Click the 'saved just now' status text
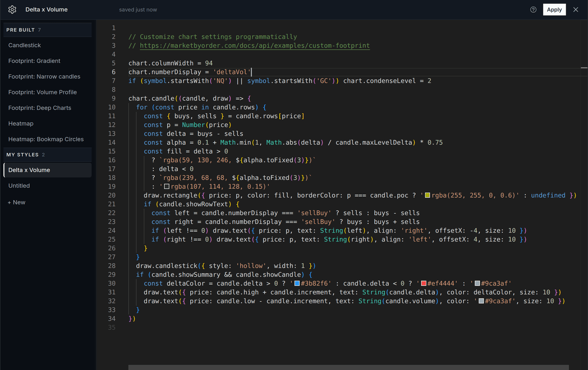This screenshot has height=370, width=588. pos(138,10)
